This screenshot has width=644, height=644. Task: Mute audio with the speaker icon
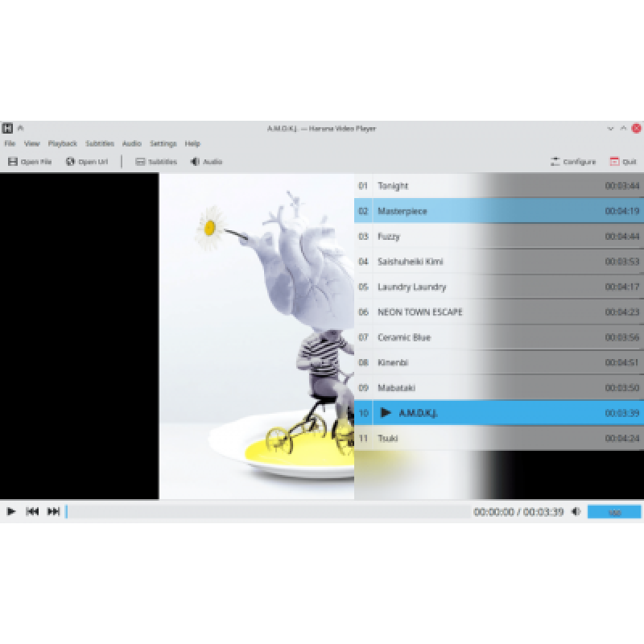coord(576,511)
